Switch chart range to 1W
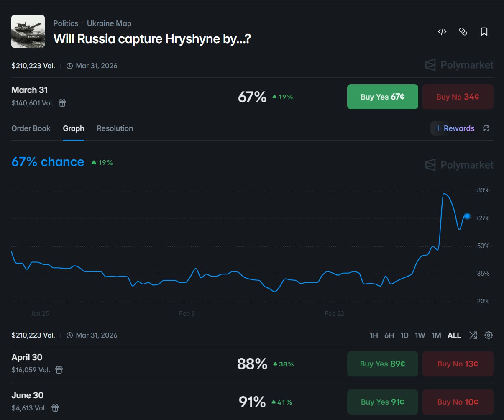The width and height of the screenshot is (504, 420). [x=420, y=335]
